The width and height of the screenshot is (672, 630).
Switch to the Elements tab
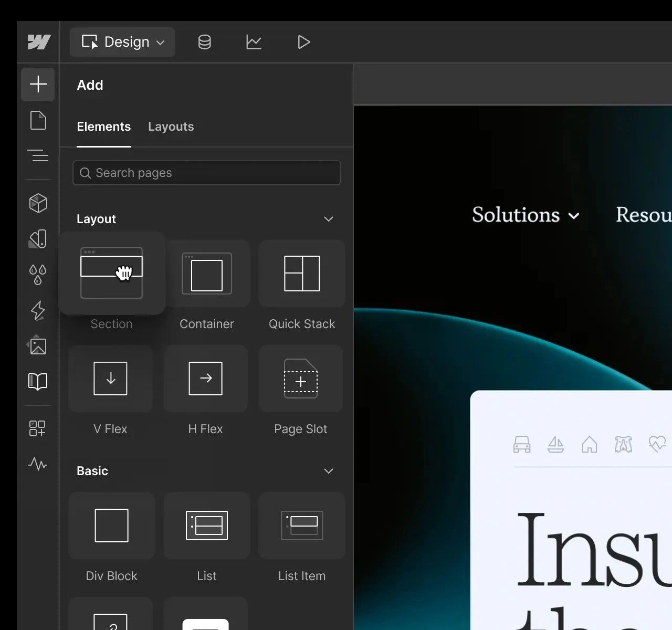pyautogui.click(x=103, y=127)
